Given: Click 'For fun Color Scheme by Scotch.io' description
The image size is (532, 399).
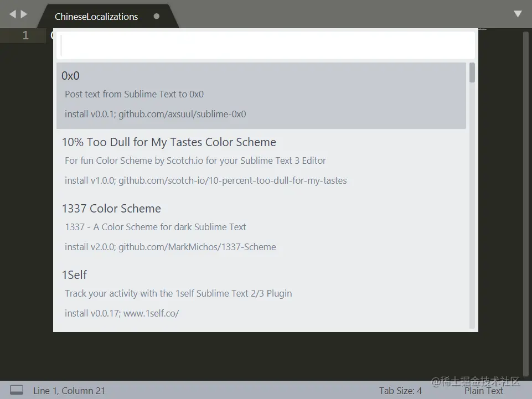Looking at the screenshot, I should (x=195, y=160).
